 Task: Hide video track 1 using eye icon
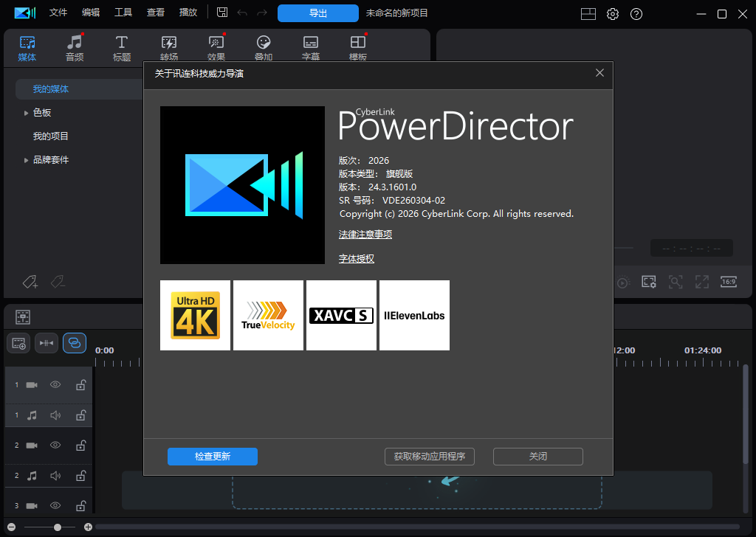[x=55, y=385]
